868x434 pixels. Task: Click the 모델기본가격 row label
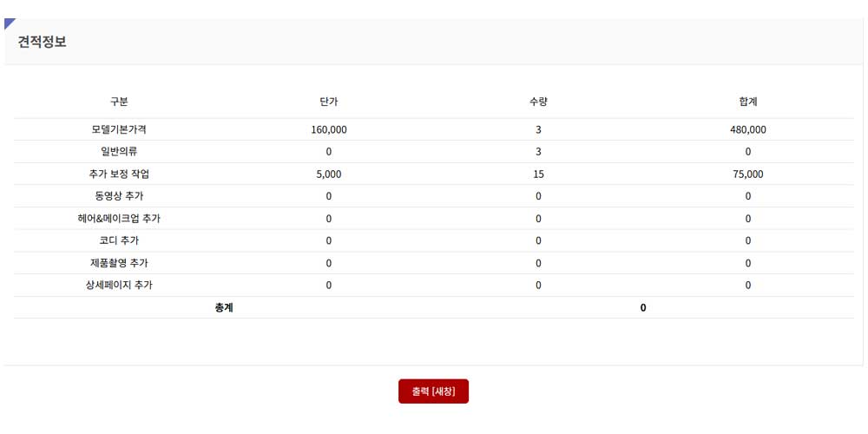tap(119, 129)
